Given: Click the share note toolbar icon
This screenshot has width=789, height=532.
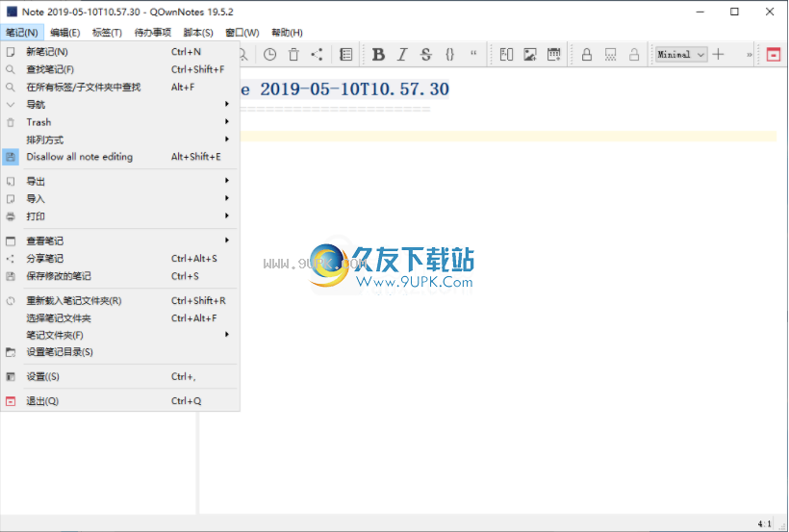Looking at the screenshot, I should (317, 55).
